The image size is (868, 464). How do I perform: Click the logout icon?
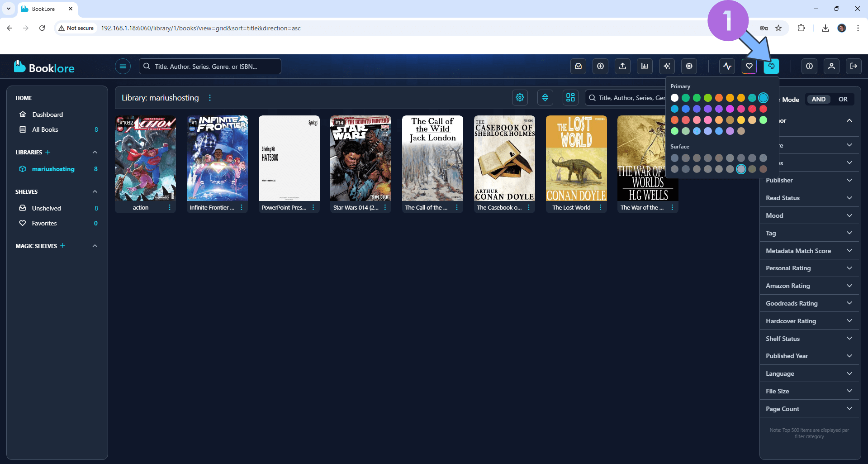point(854,66)
